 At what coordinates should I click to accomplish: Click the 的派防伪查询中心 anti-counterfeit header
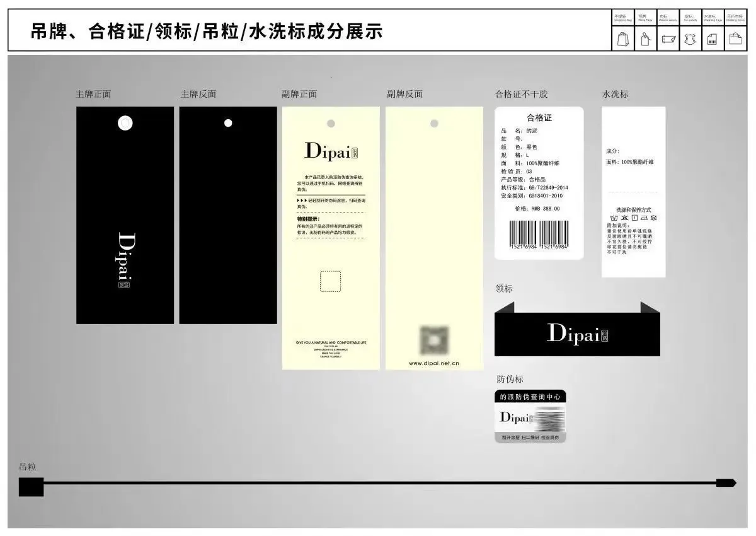coord(530,397)
